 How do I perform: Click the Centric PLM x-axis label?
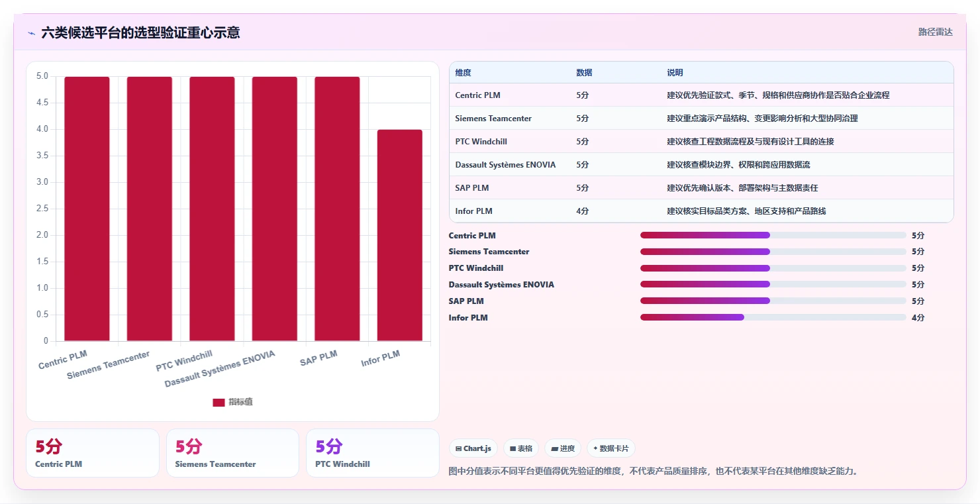[63, 360]
